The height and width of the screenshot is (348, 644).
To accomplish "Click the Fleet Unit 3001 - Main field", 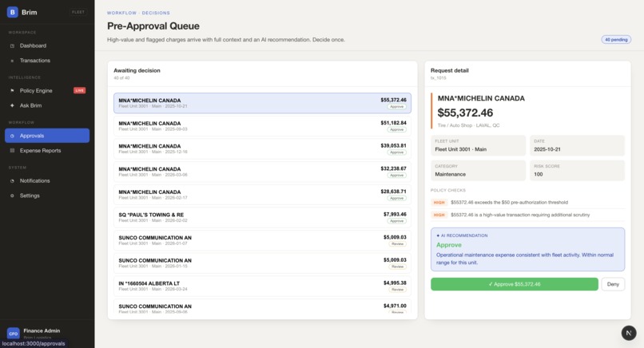I will point(478,145).
